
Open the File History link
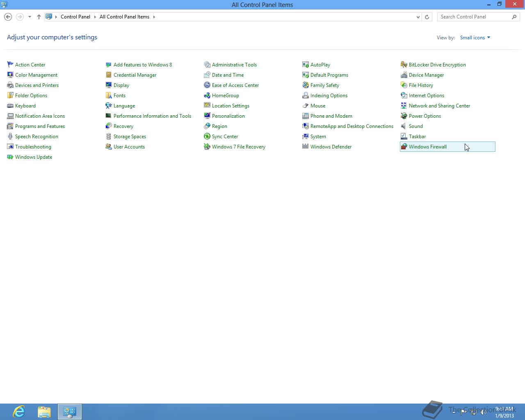point(421,85)
